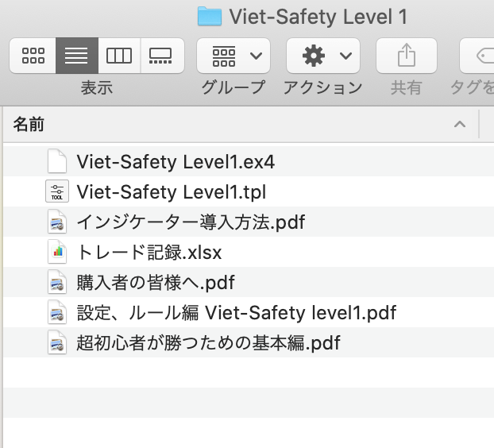Click the 共有 share button
This screenshot has height=448, width=494.
407,56
